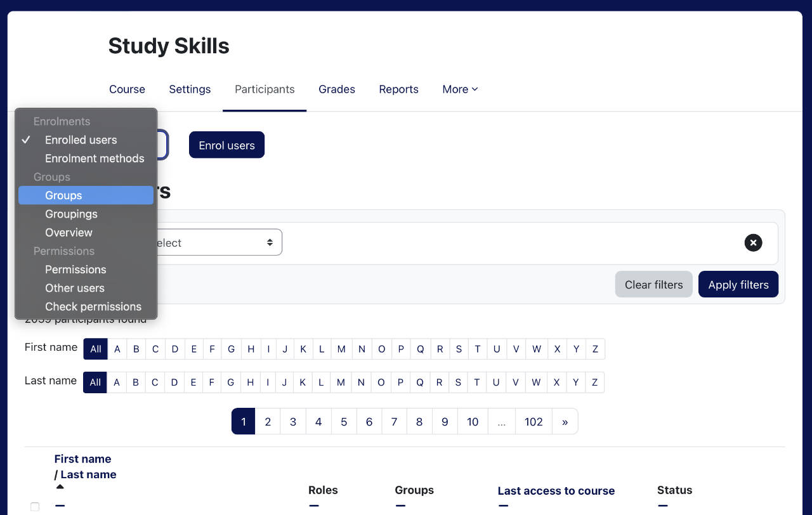Select Check permissions in the menu
Screen dimensions: 812x515
(86, 306)
